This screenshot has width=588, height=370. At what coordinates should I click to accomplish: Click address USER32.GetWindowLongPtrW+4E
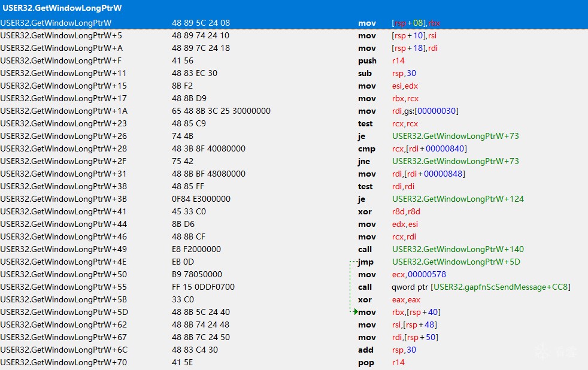point(63,262)
